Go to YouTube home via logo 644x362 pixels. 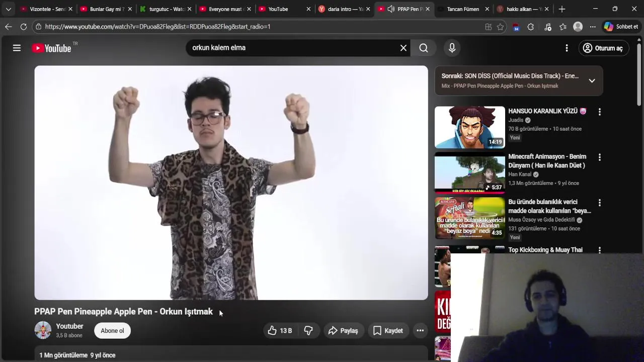tap(52, 48)
